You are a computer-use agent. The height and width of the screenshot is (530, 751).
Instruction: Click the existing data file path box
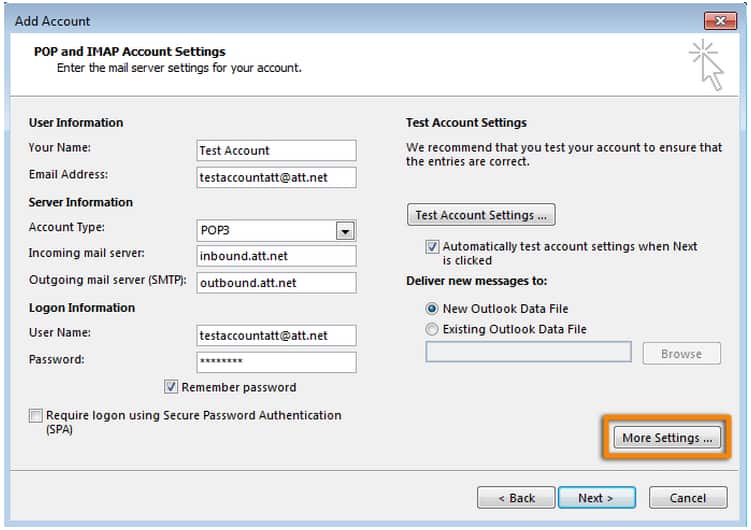528,353
